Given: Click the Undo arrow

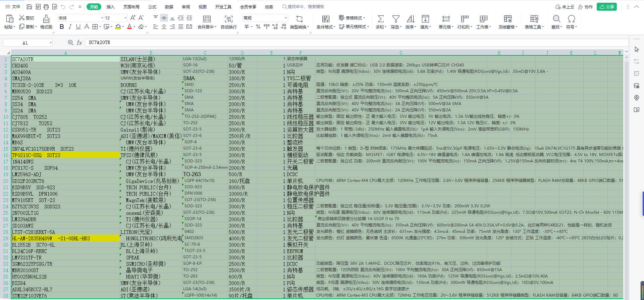Looking at the screenshot, I should pyautogui.click(x=63, y=7).
